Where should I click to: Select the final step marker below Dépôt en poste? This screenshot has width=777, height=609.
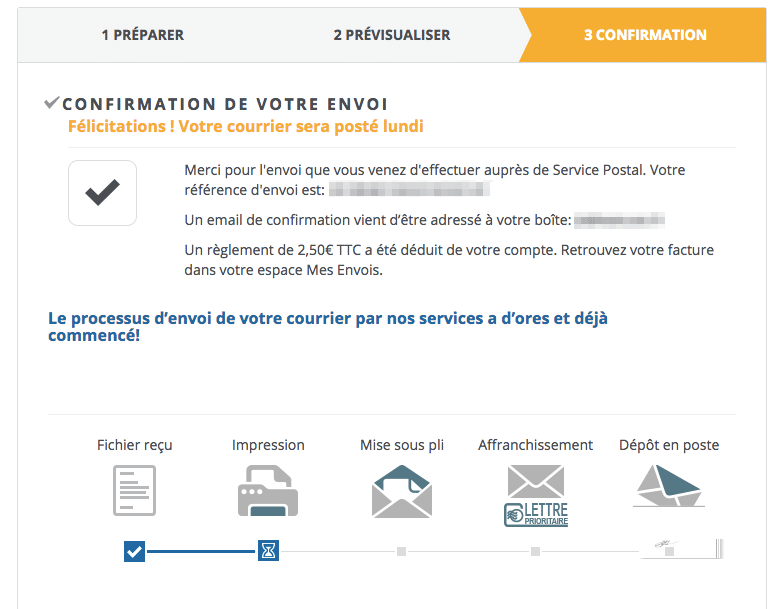[x=669, y=550]
